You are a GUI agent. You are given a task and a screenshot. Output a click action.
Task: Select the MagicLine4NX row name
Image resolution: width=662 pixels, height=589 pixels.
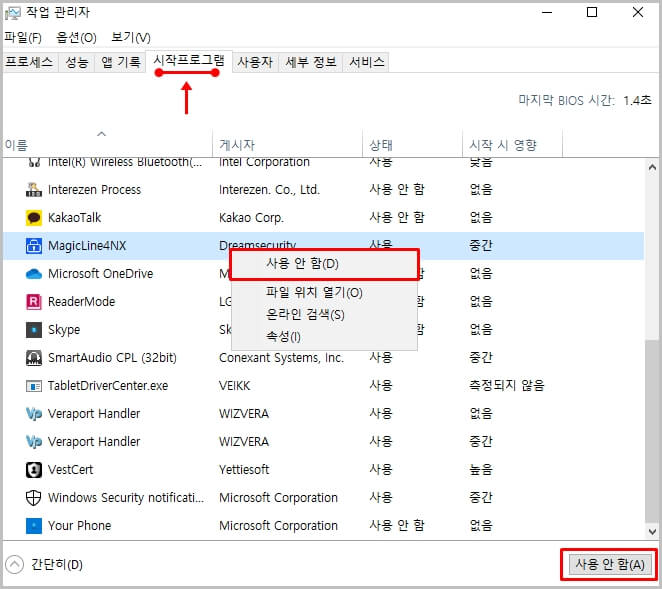87,246
